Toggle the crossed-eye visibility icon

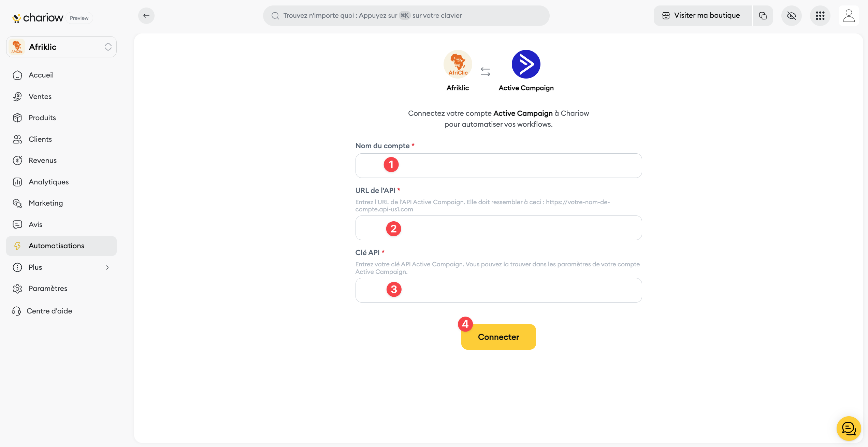[791, 16]
